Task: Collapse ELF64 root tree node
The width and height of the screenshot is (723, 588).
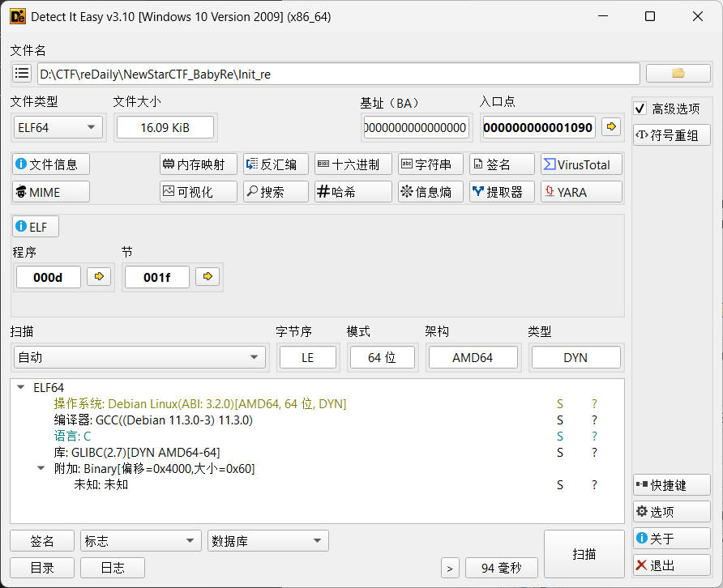Action: pyautogui.click(x=21, y=387)
